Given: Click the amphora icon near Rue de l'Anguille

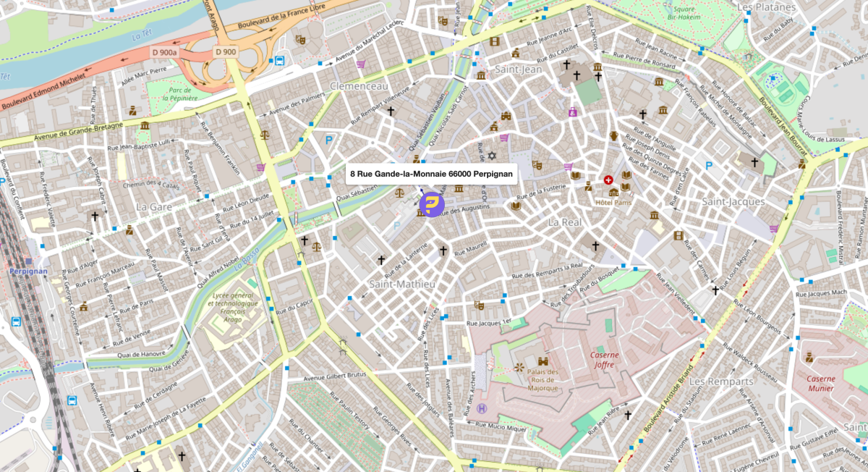Looking at the screenshot, I should (x=614, y=135).
